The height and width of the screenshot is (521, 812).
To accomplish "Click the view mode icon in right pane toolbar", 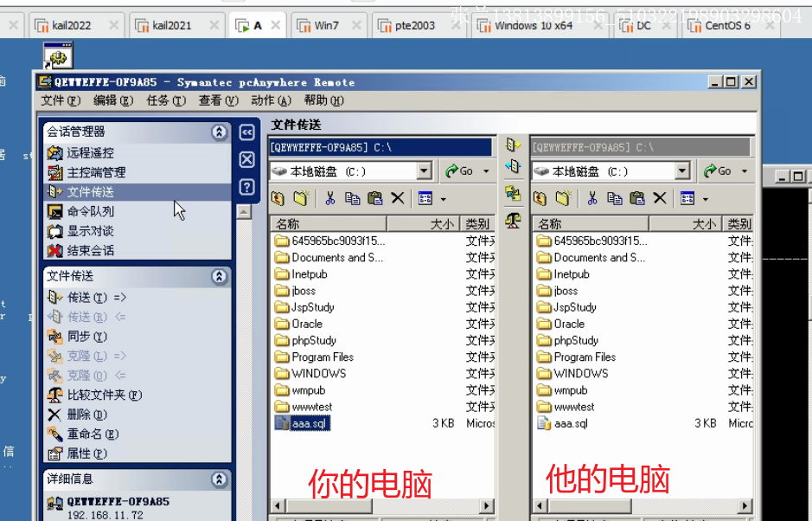I will (x=687, y=198).
